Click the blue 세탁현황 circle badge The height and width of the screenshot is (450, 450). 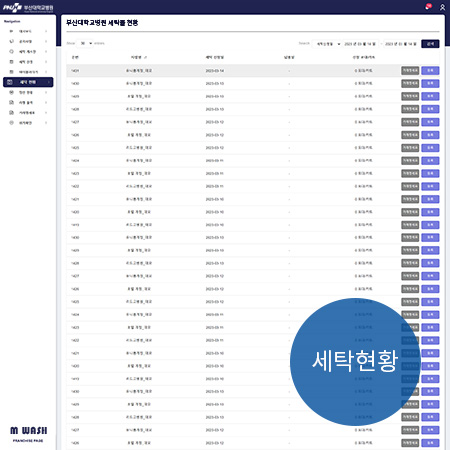[x=355, y=362]
